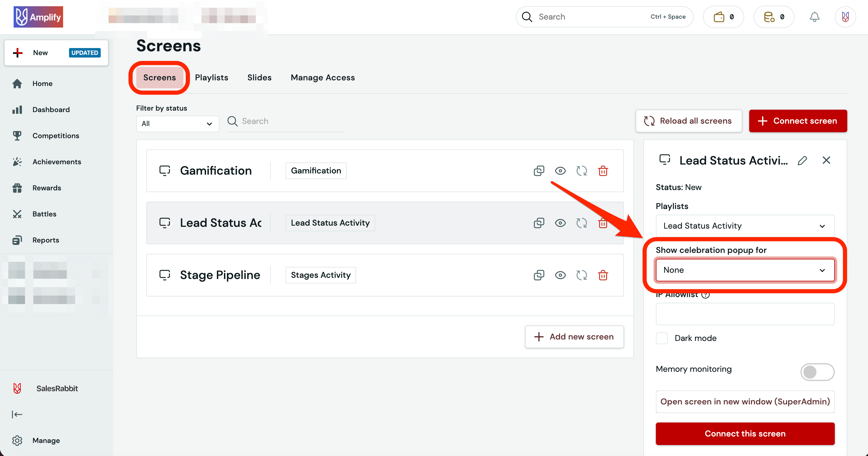Click Connect this screen button

click(745, 433)
